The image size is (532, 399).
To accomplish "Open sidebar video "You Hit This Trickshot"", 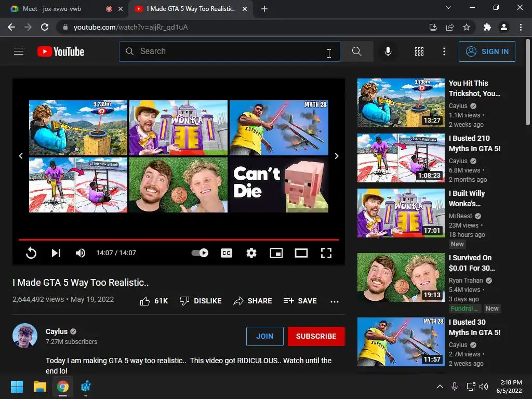I will (474, 88).
